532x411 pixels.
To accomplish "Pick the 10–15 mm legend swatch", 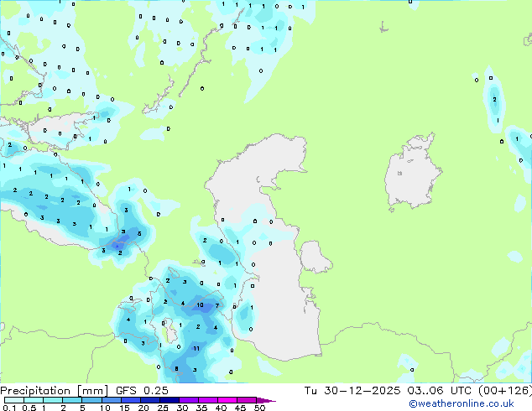I will point(111,400).
